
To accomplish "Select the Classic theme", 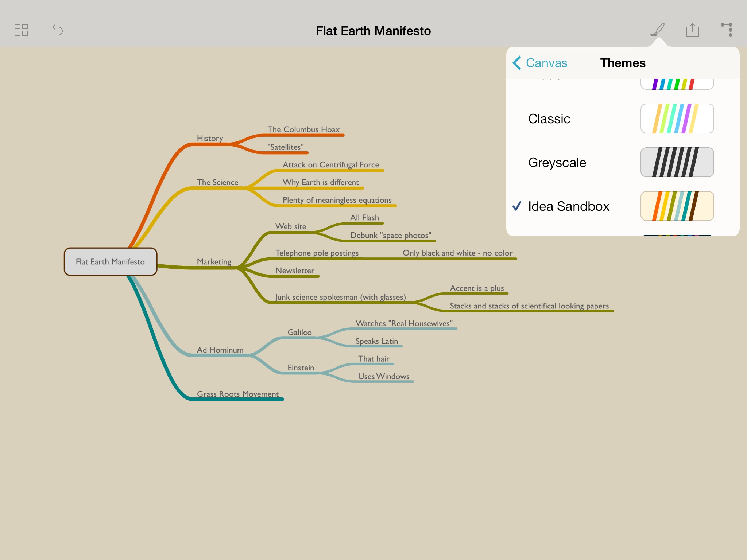I will pos(623,118).
